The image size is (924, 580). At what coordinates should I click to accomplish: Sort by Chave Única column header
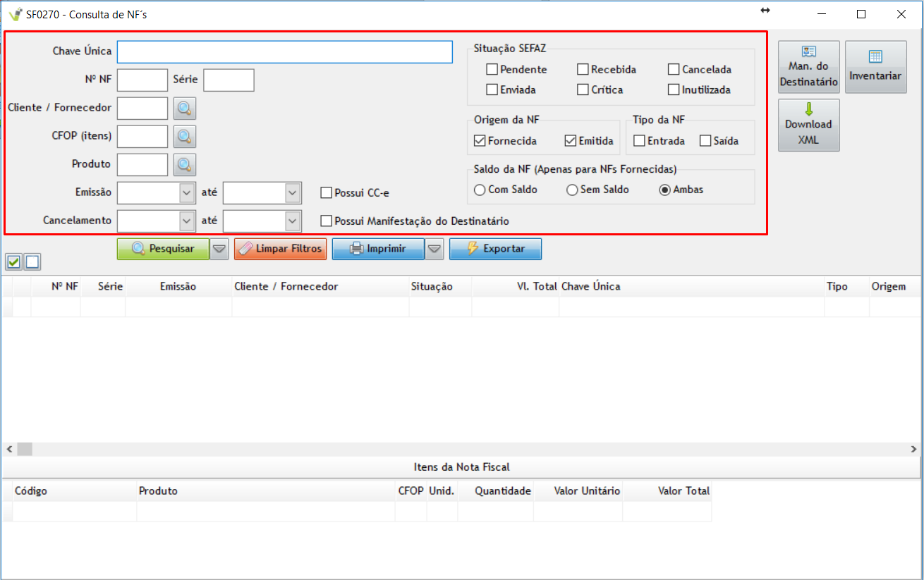tap(692, 287)
